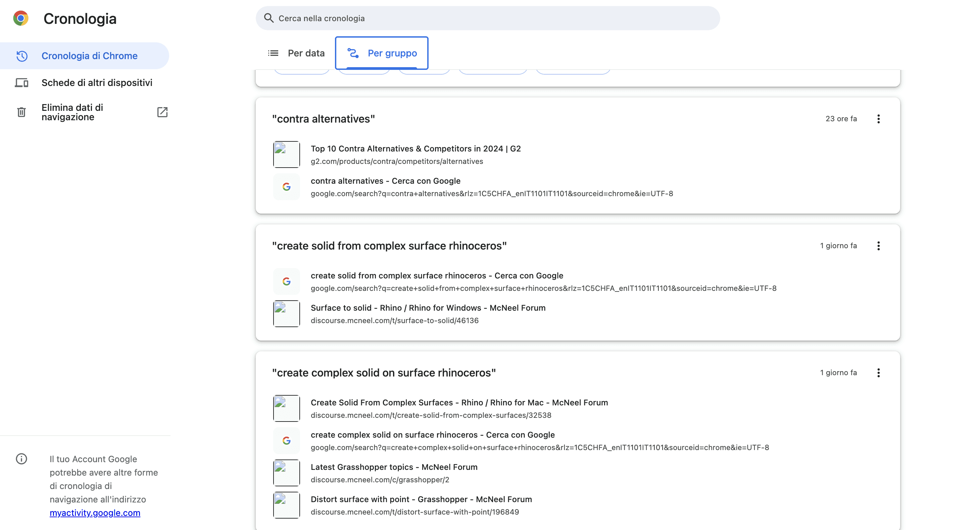Open Create Solid From Complex Surfaces forum entry
The width and height of the screenshot is (980, 530).
(x=459, y=403)
